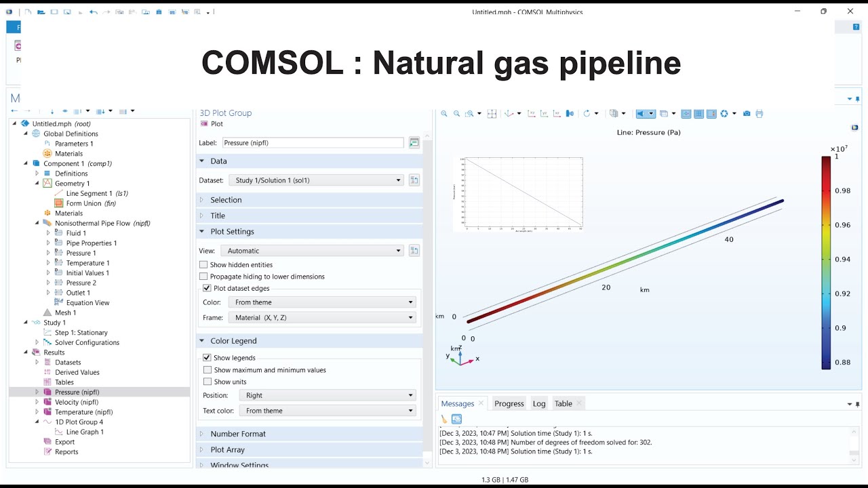
Task: Click the Model Builder back arrow icon
Action: click(x=14, y=111)
